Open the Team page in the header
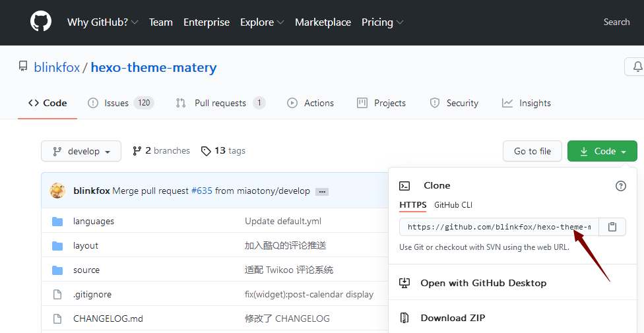644x333 pixels. 160,22
